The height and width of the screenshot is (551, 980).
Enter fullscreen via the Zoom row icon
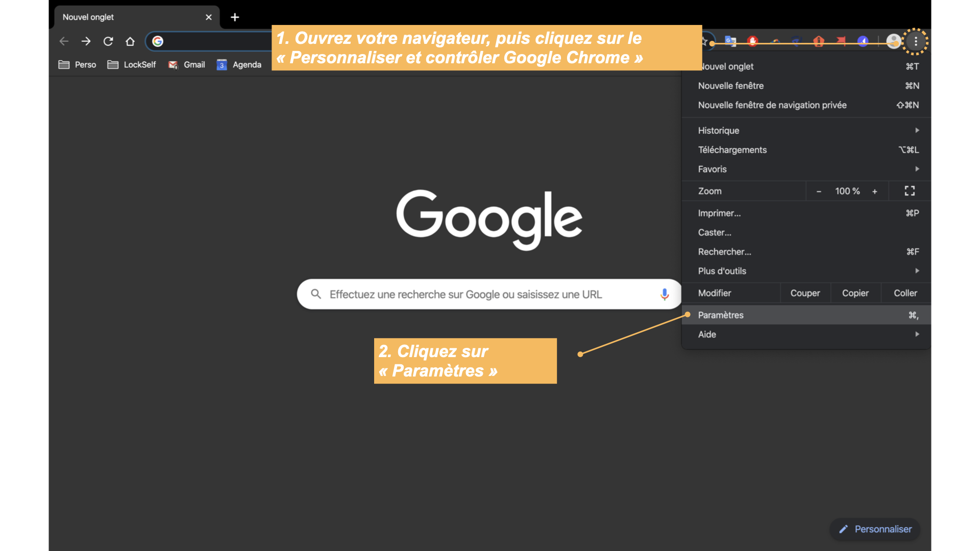(x=910, y=191)
